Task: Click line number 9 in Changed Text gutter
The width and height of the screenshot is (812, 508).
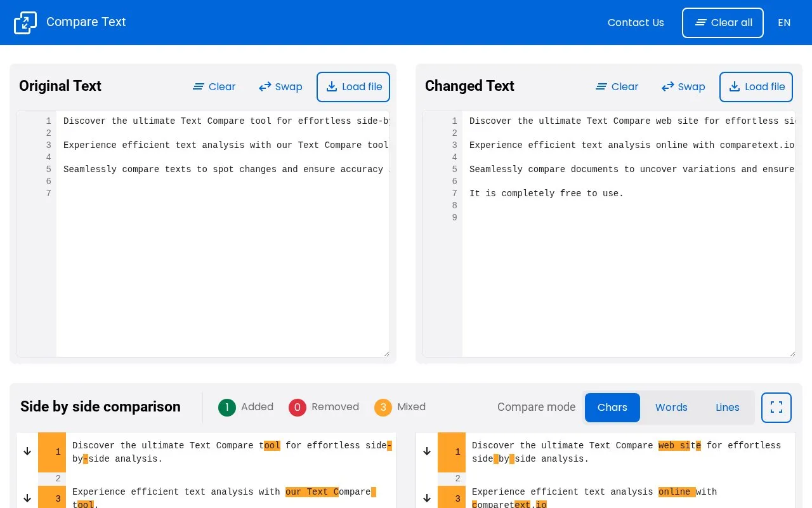Action: (454, 218)
